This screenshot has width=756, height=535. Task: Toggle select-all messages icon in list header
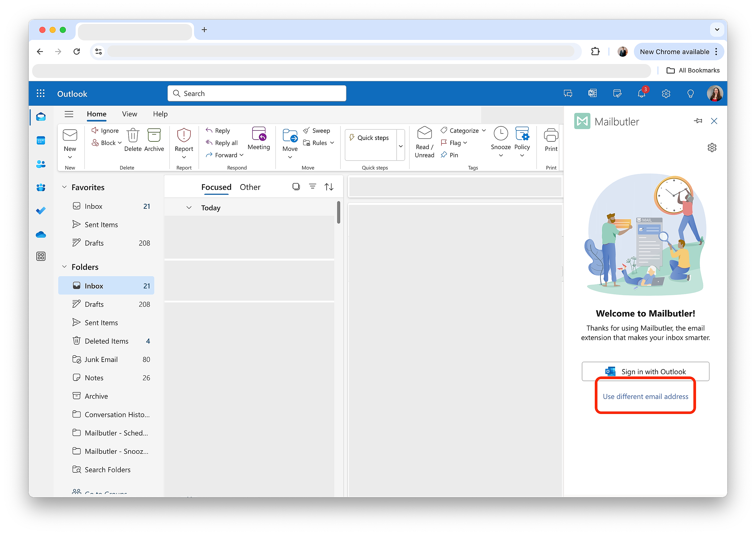(x=296, y=187)
